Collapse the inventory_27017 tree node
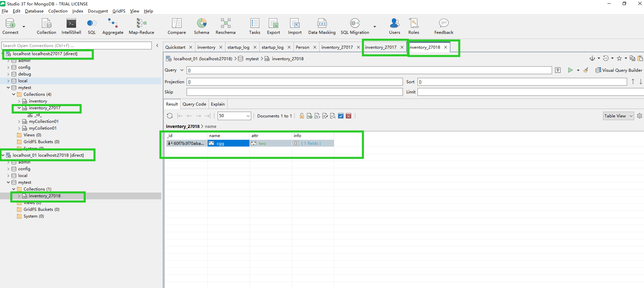The width and height of the screenshot is (644, 288). pyautogui.click(x=19, y=108)
